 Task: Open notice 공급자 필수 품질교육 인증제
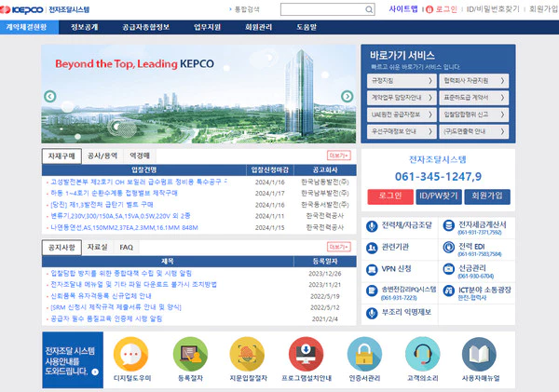(106, 318)
